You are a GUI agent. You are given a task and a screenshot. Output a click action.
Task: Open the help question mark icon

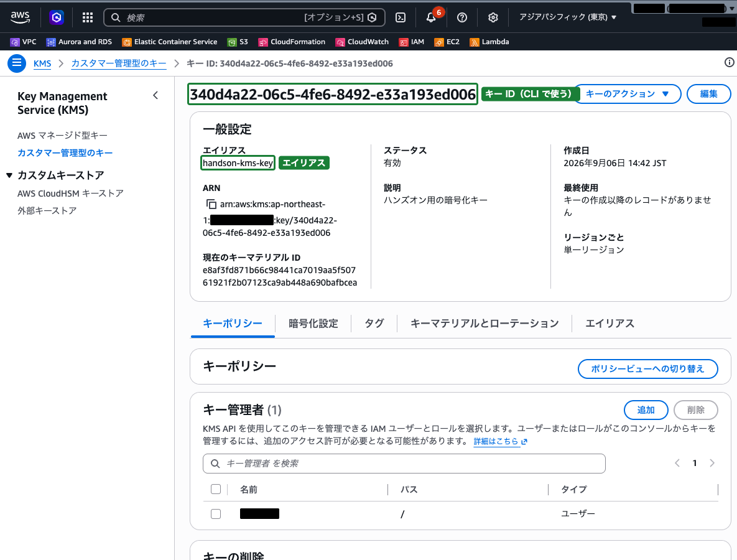pyautogui.click(x=462, y=17)
